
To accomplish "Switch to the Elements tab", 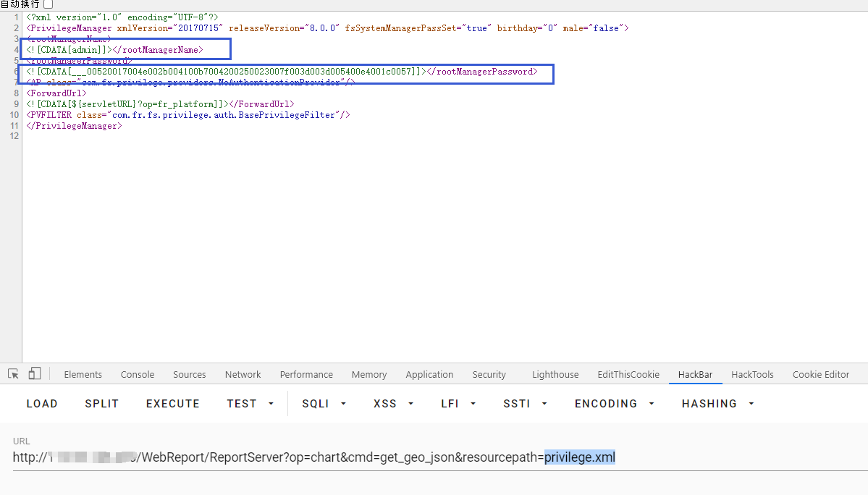I will click(83, 375).
